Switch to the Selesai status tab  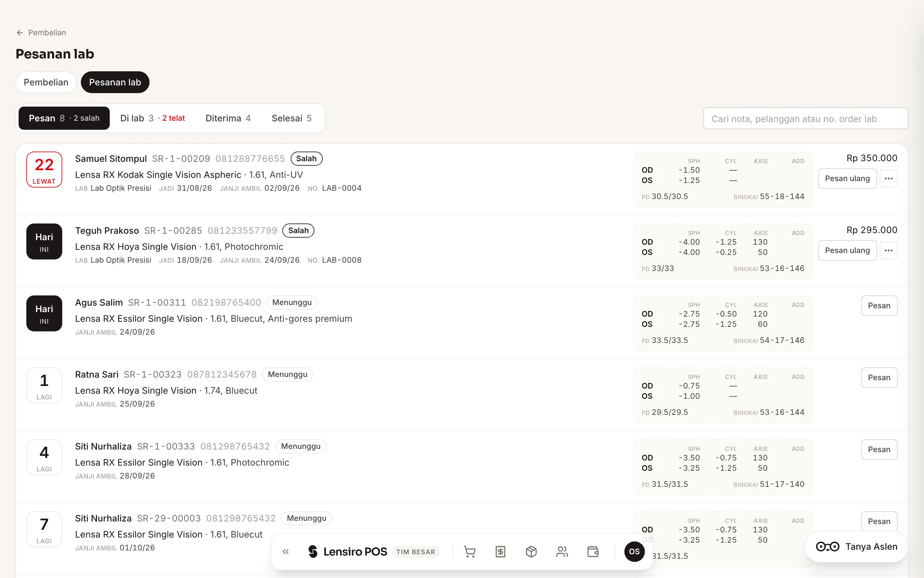point(292,118)
